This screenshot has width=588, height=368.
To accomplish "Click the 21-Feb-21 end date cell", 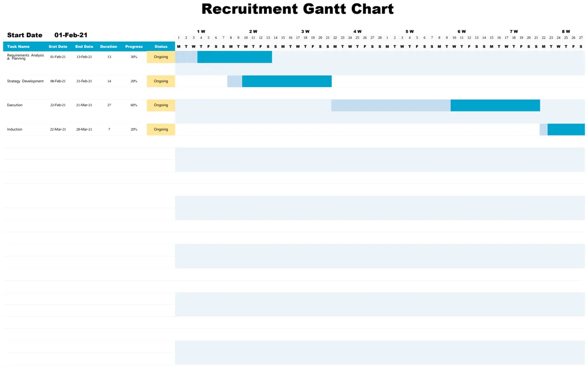I will point(84,81).
